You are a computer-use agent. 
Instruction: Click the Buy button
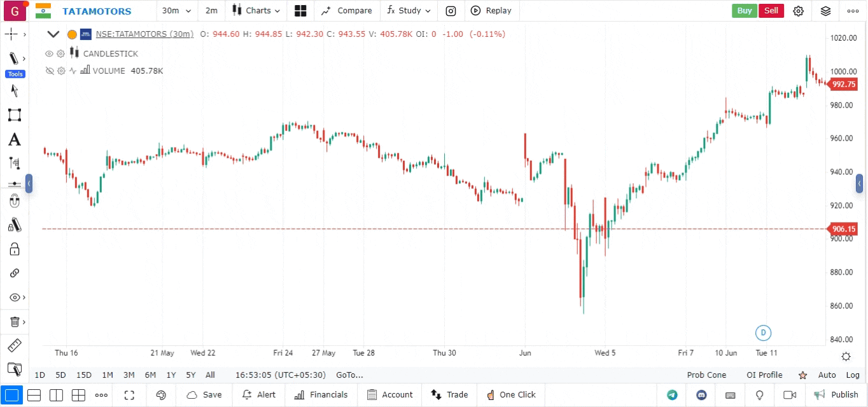744,11
